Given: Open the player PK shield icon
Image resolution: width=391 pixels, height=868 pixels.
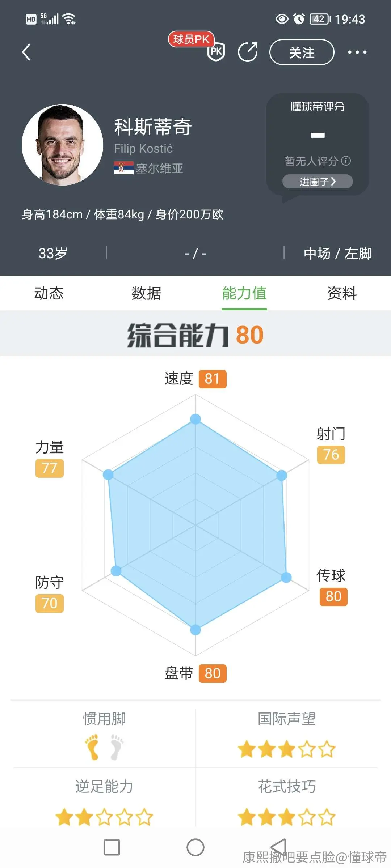Looking at the screenshot, I should pos(216,52).
